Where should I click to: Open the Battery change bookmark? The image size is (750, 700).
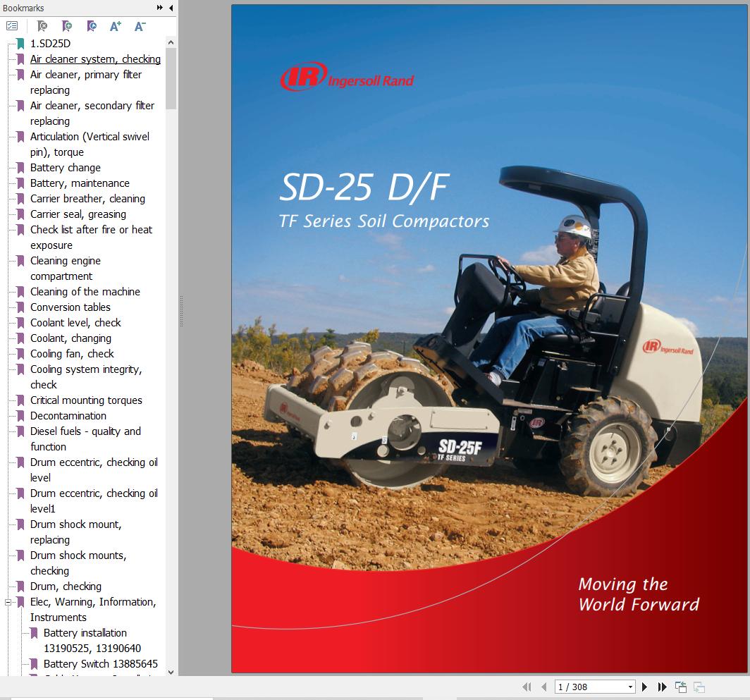click(65, 168)
